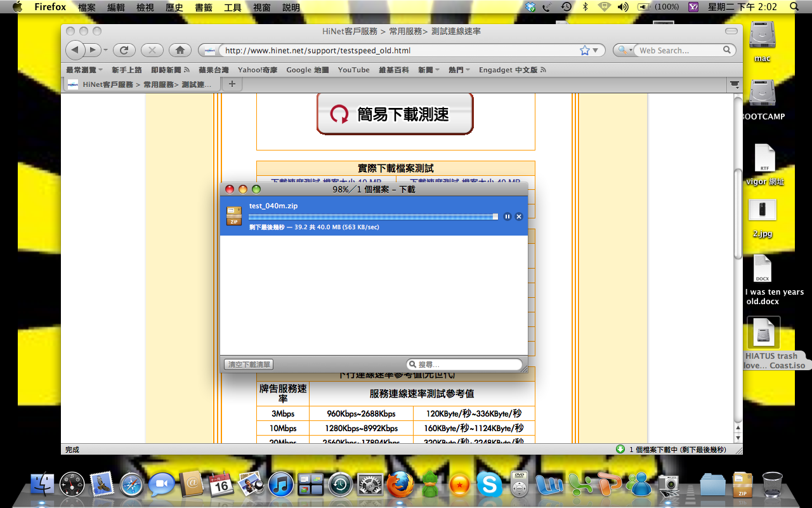Open the 歷史 menu
Image resolution: width=812 pixels, height=508 pixels.
pyautogui.click(x=174, y=7)
